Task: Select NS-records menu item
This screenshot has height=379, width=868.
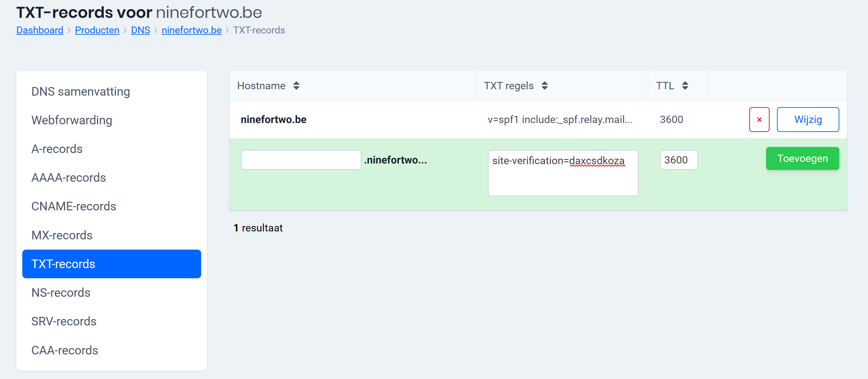Action: (x=60, y=292)
